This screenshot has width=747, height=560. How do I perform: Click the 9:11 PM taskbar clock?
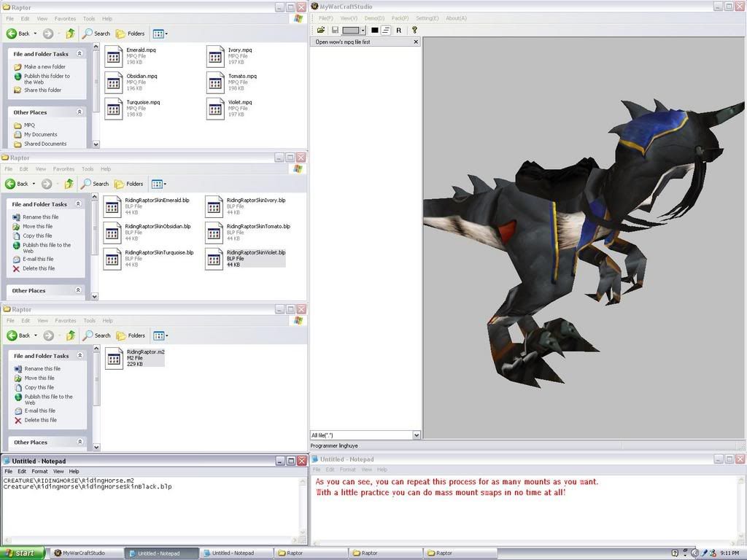point(729,553)
